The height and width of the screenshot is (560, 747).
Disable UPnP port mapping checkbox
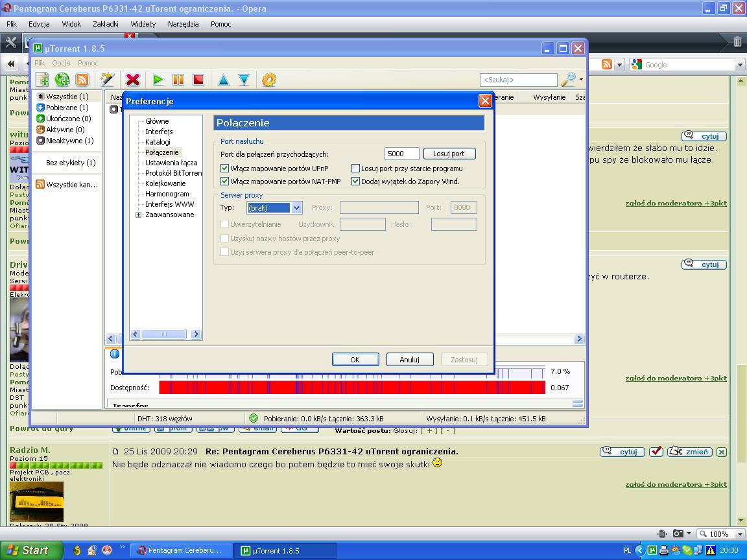[x=225, y=168]
